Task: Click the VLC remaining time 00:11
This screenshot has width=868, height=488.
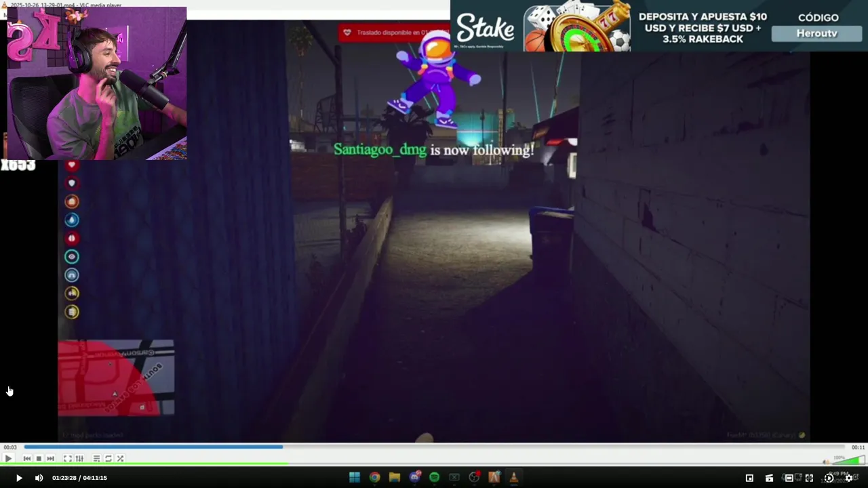Action: 858,447
